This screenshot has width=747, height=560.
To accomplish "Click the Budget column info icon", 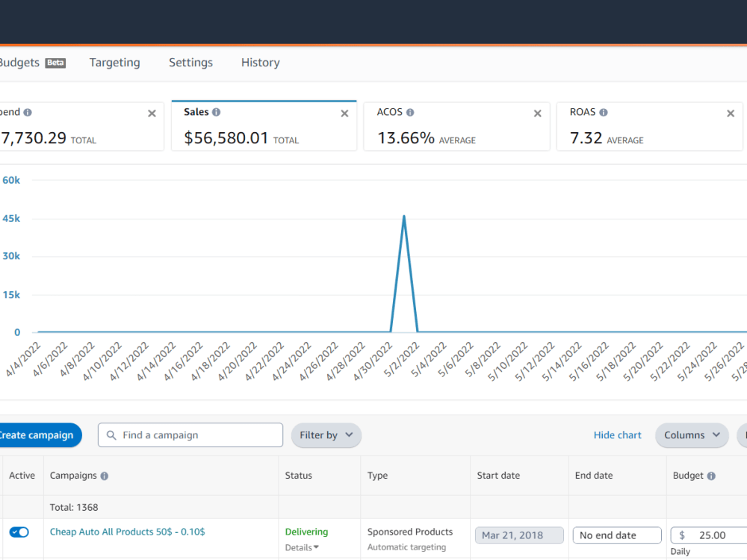I will tap(711, 476).
